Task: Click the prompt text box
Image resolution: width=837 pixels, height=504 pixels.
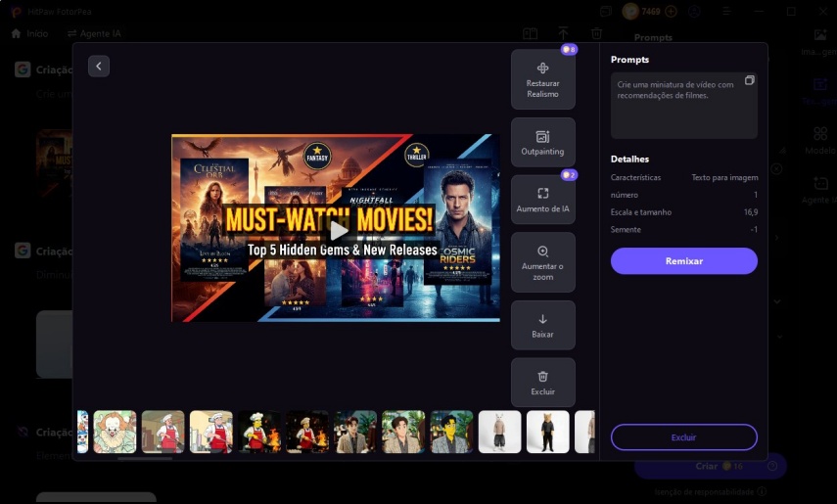Action: 684,106
